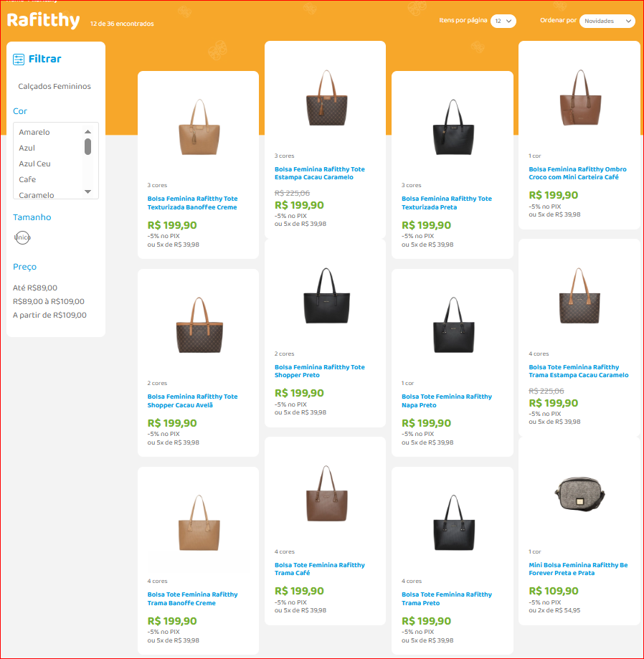This screenshot has height=659, width=644.
Task: Open the Itens por página dropdown
Action: [503, 22]
